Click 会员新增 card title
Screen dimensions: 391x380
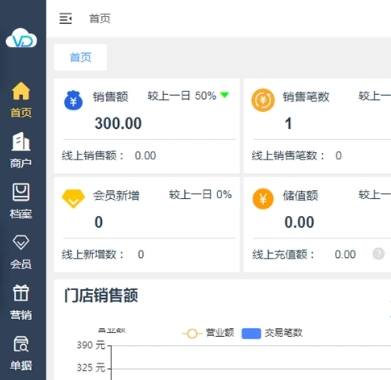pos(116,195)
